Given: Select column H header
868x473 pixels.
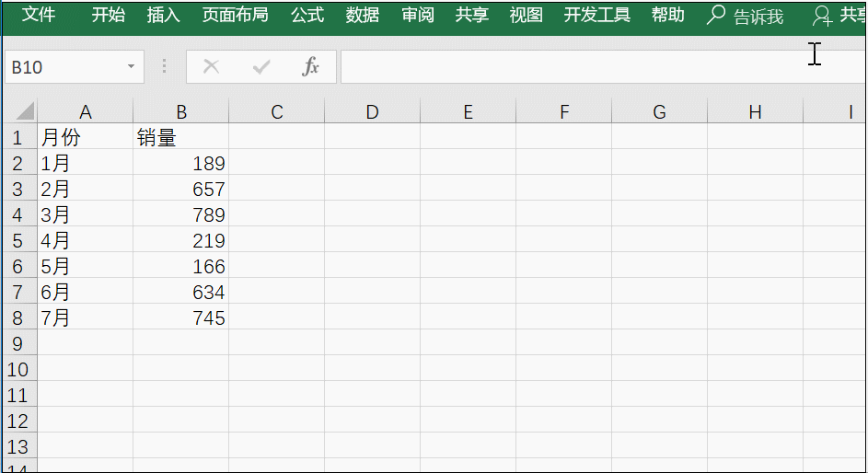Looking at the screenshot, I should pyautogui.click(x=755, y=111).
